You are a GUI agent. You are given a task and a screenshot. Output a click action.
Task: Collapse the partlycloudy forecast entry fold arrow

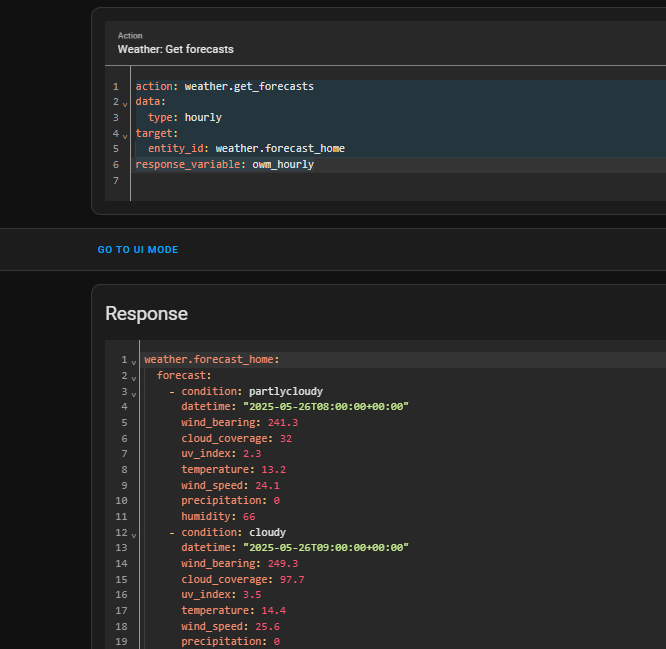click(x=133, y=392)
